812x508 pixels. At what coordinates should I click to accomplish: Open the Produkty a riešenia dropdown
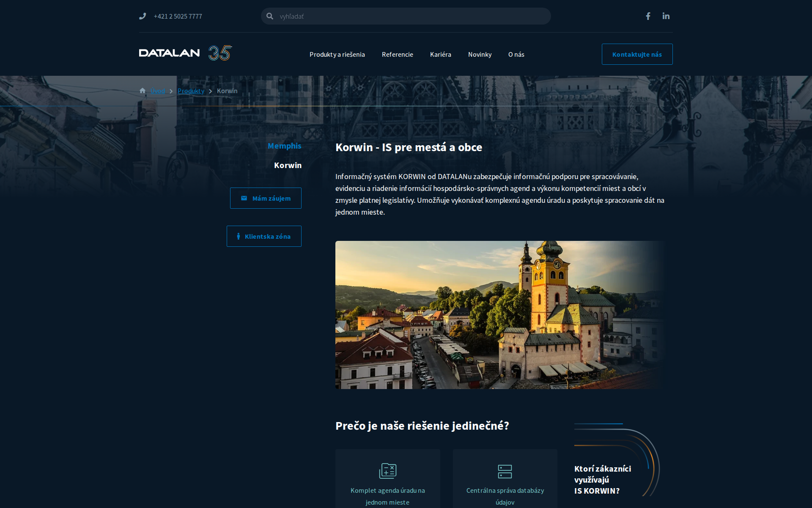tap(337, 54)
